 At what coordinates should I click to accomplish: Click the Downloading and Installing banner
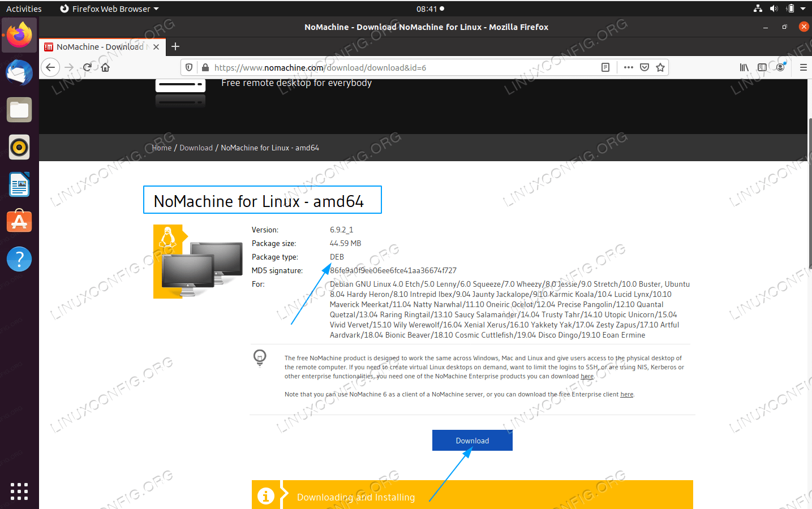point(472,495)
